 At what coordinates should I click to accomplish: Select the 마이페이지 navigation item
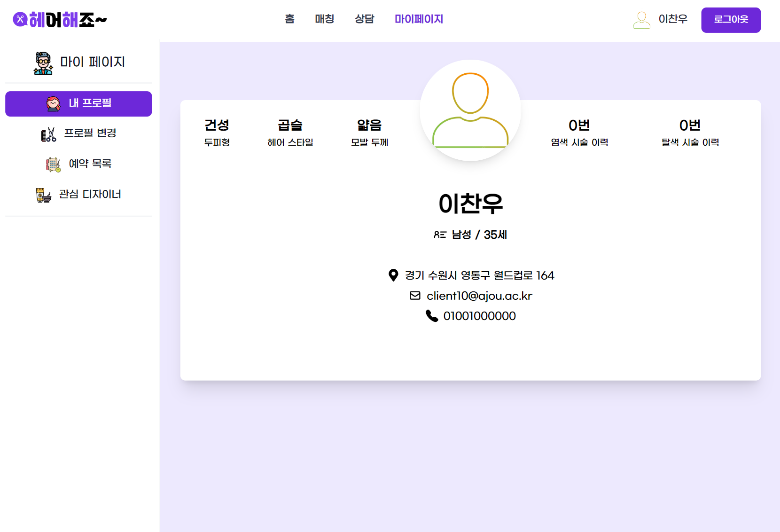(x=418, y=19)
